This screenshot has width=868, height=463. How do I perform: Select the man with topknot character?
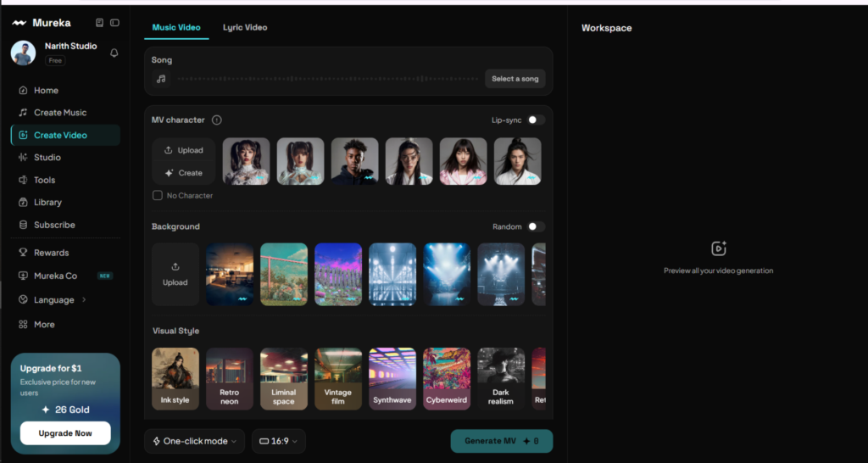point(518,161)
